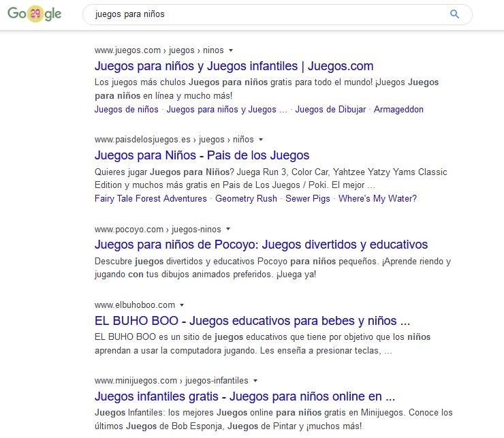Expand dropdown arrow next to paisdelosjuegos.es URL
Image resolution: width=504 pixels, height=438 pixels.
click(x=261, y=140)
